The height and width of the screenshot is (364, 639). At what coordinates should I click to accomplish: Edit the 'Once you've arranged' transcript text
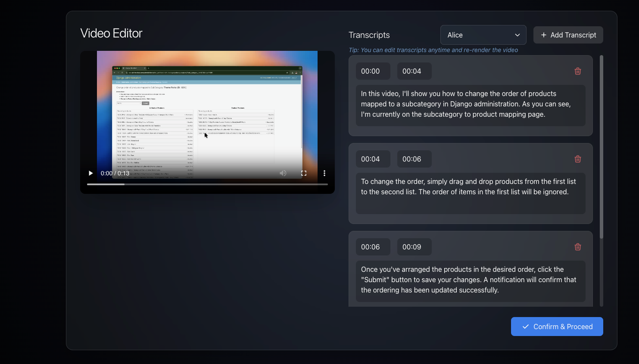pos(471,281)
